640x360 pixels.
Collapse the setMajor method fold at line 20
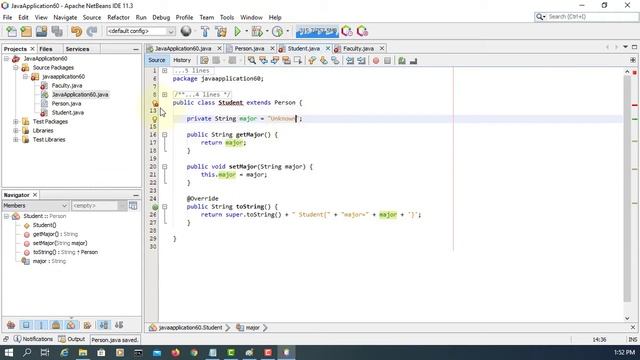tap(164, 167)
